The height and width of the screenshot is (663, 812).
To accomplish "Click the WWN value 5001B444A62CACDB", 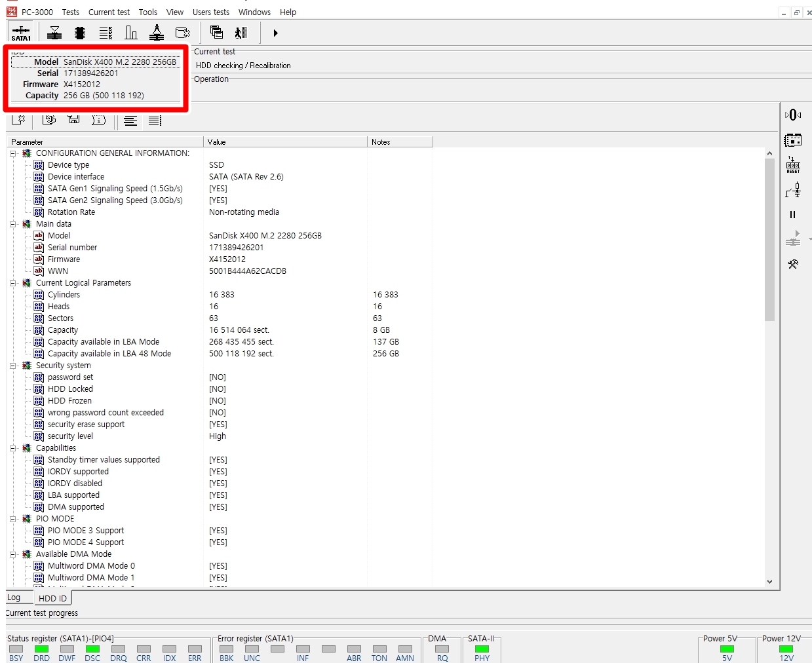I will coord(248,271).
